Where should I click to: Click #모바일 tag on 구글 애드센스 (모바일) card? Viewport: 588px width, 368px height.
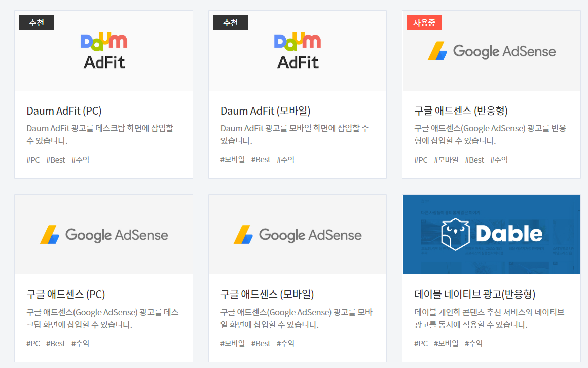click(x=233, y=343)
